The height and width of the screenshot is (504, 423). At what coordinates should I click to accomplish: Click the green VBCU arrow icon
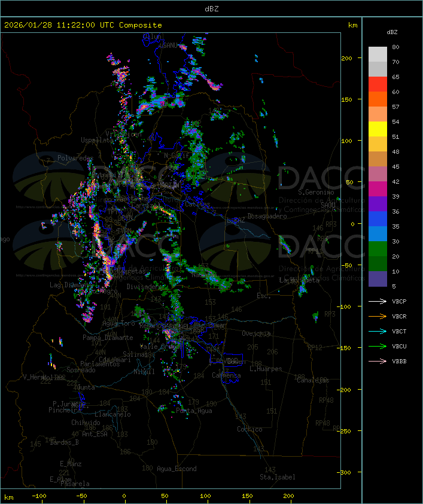[x=378, y=346]
